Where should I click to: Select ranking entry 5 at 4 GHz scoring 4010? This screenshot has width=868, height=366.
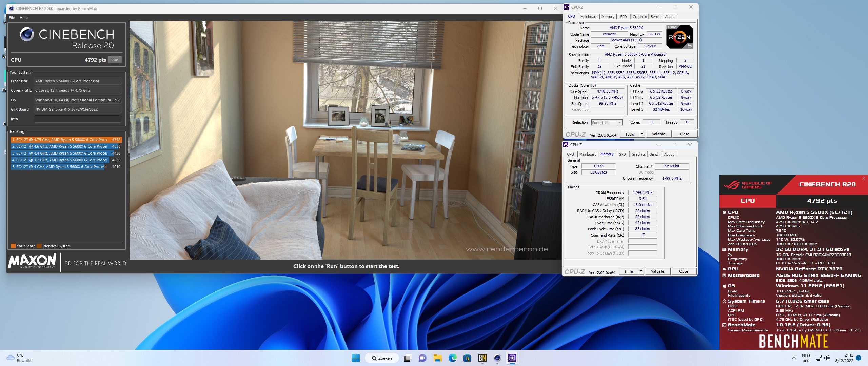[66, 167]
